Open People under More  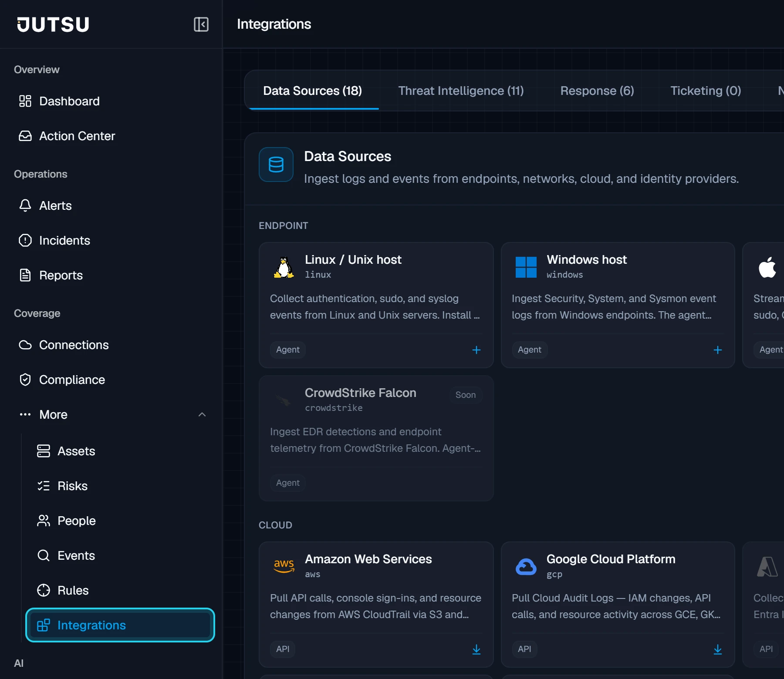click(120, 521)
